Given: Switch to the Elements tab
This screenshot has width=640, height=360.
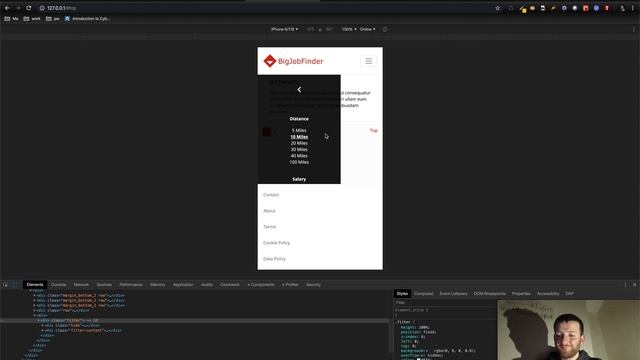Looking at the screenshot, I should [35, 284].
